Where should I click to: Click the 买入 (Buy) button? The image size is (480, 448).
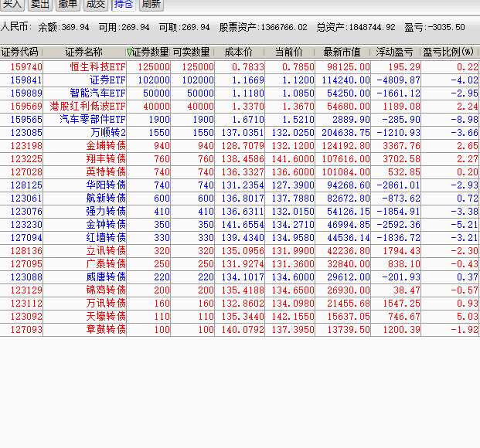12,4
